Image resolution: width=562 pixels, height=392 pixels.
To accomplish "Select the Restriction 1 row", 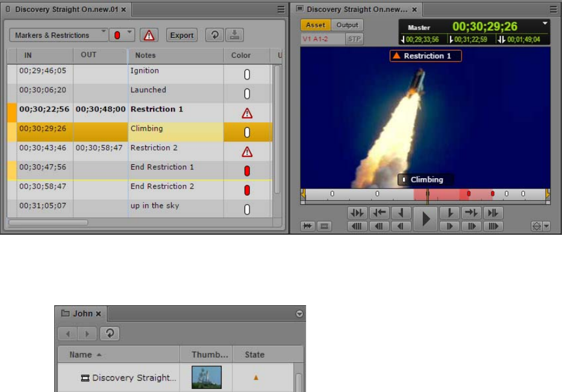I will (140, 113).
